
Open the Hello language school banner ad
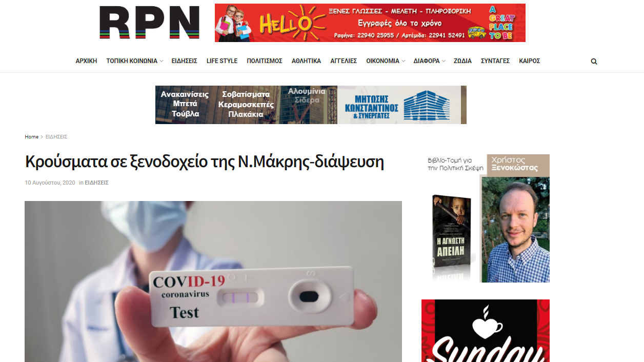click(370, 23)
